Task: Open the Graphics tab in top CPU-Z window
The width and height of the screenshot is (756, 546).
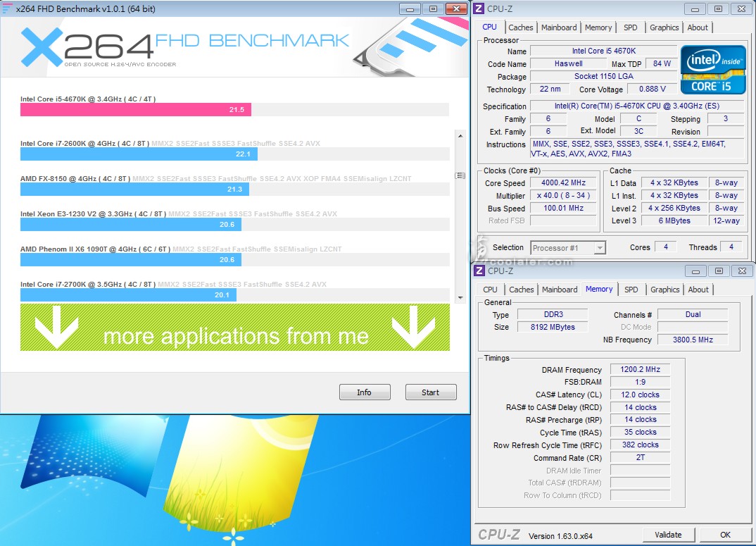Action: [x=664, y=27]
